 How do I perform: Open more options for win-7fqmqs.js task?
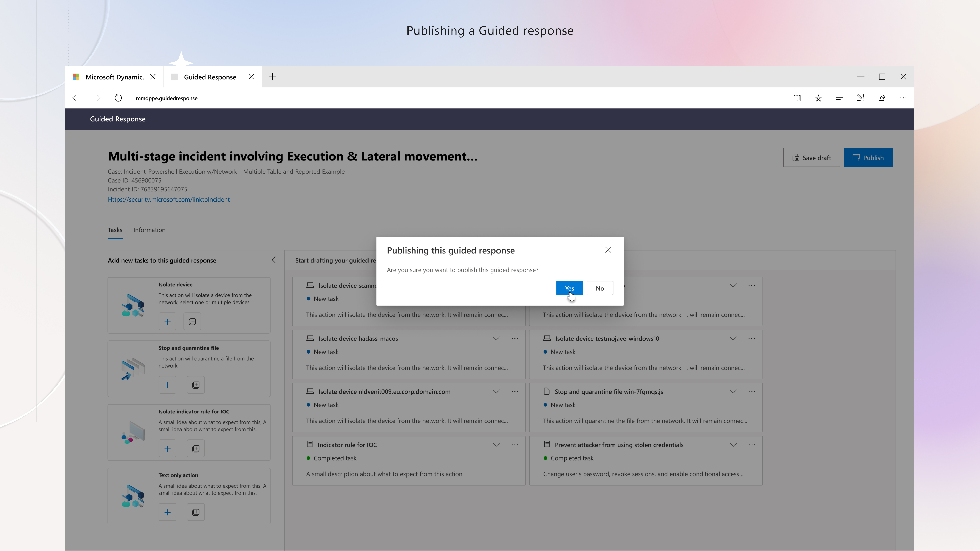pyautogui.click(x=752, y=391)
